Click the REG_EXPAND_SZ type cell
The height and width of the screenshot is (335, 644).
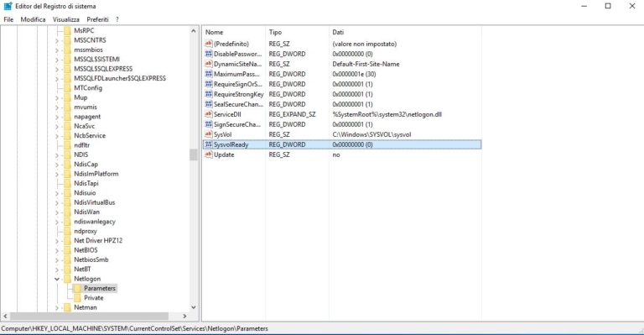[x=292, y=114]
